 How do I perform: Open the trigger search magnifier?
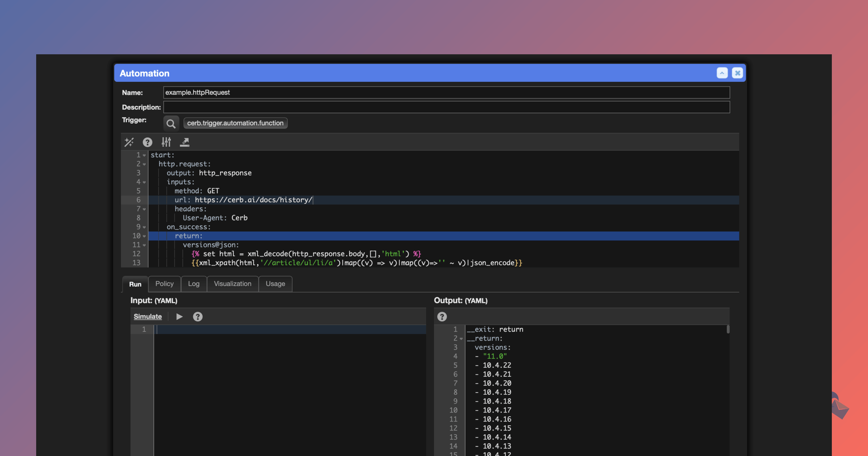coord(171,124)
